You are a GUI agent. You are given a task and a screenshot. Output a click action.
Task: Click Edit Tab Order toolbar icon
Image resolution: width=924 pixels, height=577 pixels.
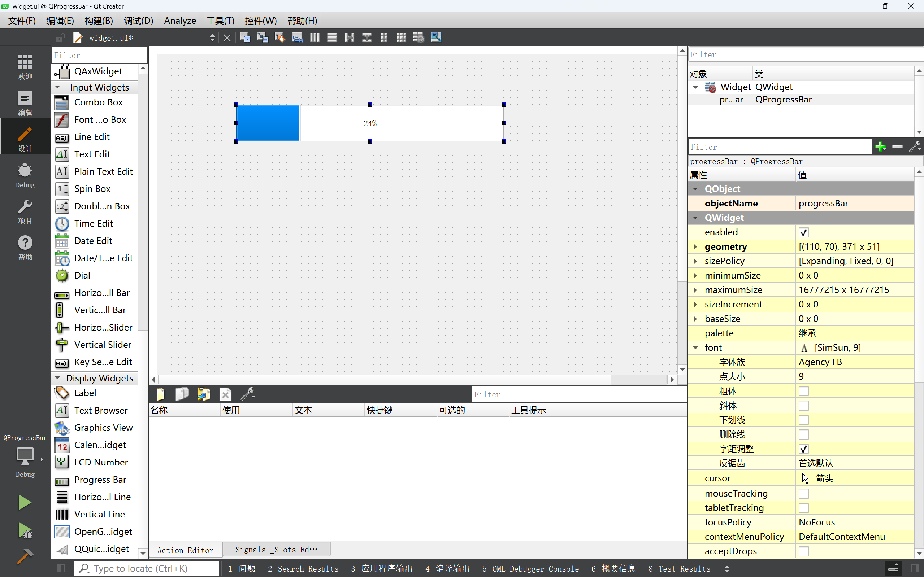pos(297,38)
